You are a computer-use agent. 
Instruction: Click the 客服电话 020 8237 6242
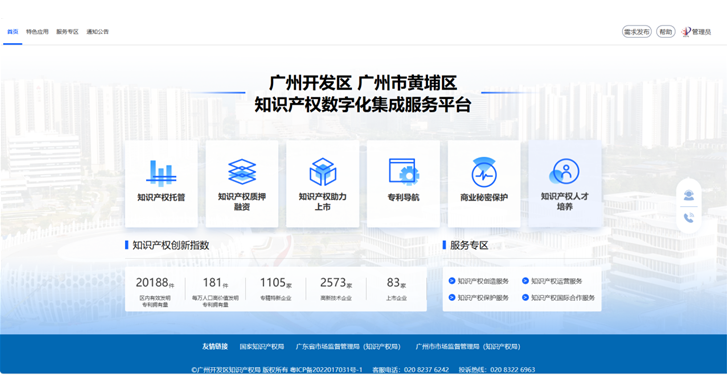point(411,370)
